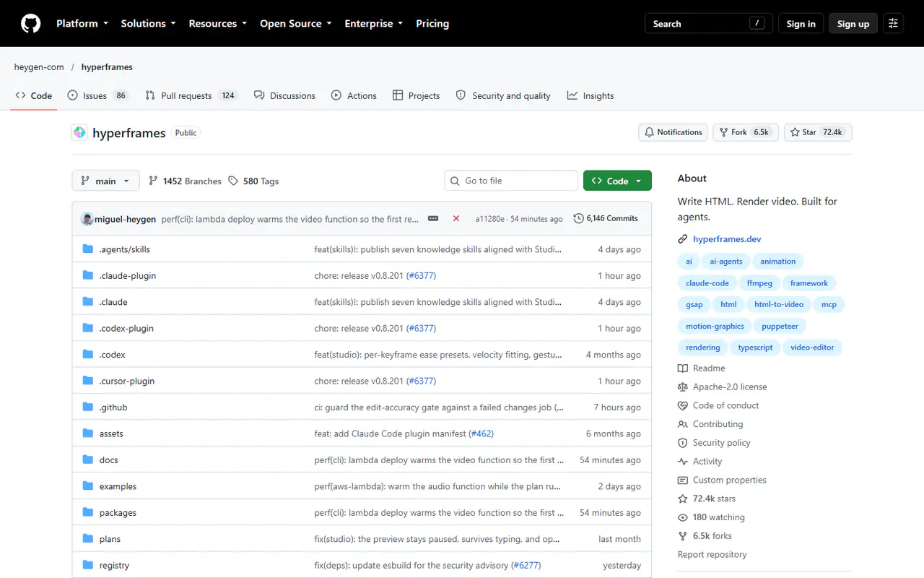Click the GitHub logo icon
The width and height of the screenshot is (924, 578).
(30, 24)
